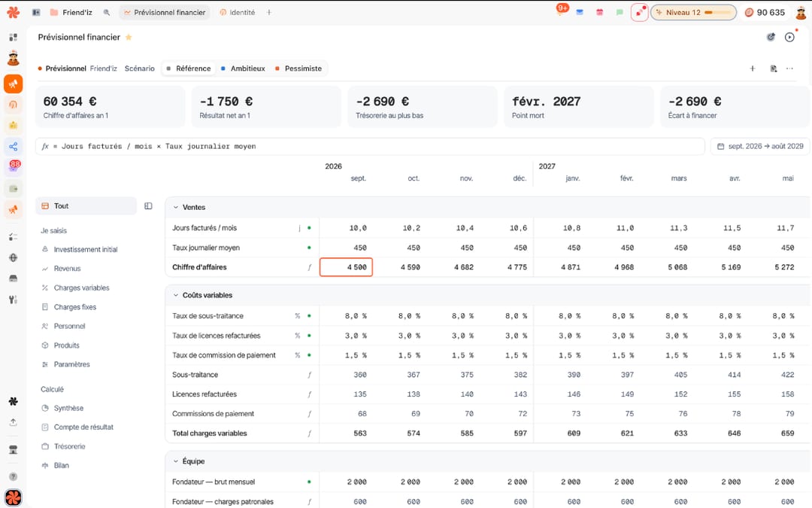The image size is (812, 508).
Task: Toggle the sidebar panel icon beside Friend'iz
Action: [36, 13]
